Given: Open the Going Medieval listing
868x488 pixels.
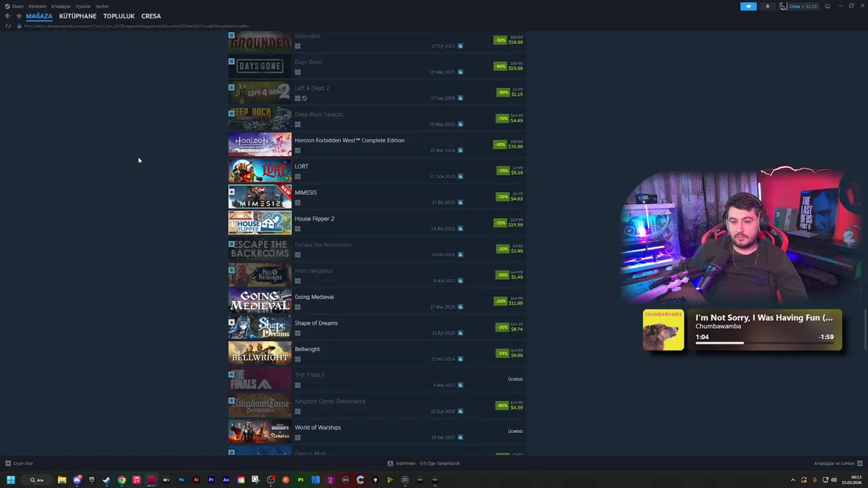Looking at the screenshot, I should coord(377,301).
